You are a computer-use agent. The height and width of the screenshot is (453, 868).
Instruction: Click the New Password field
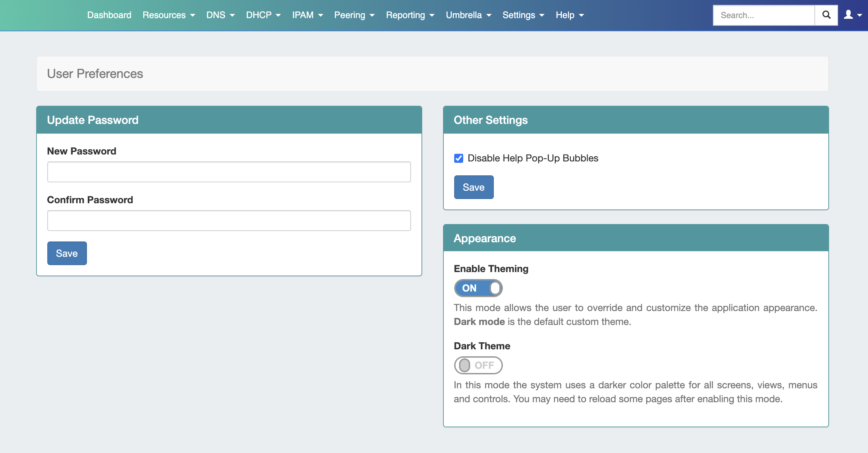[229, 172]
